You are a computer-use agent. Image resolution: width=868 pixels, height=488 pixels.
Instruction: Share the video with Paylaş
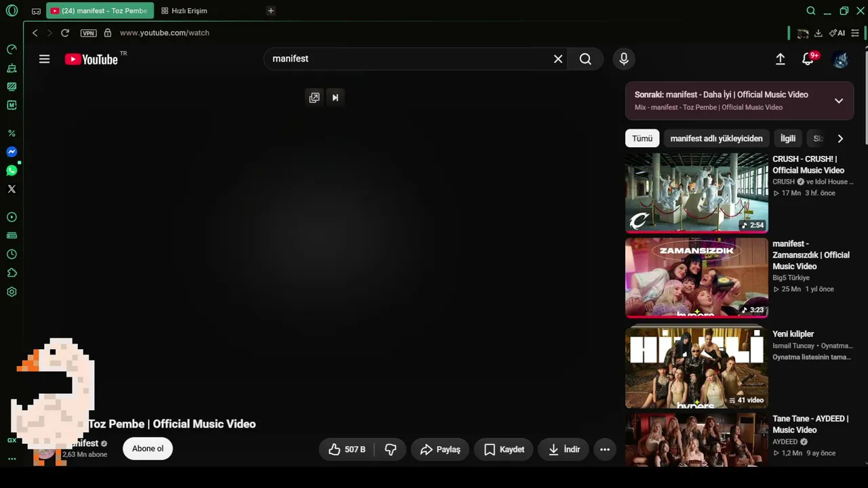[x=440, y=449]
